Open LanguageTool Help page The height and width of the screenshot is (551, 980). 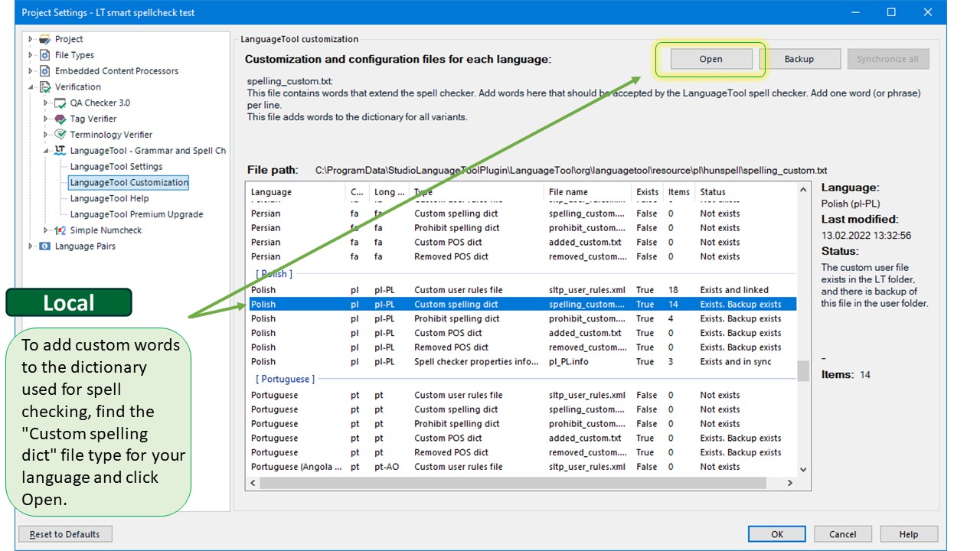point(109,198)
